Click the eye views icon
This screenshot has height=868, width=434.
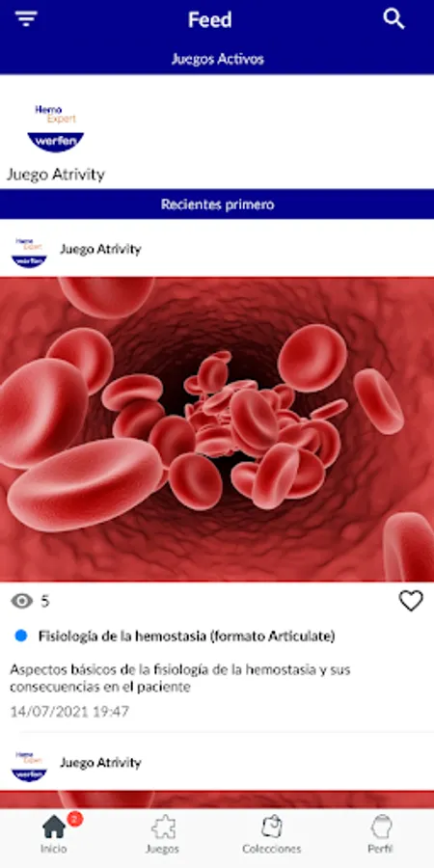pos(22,601)
